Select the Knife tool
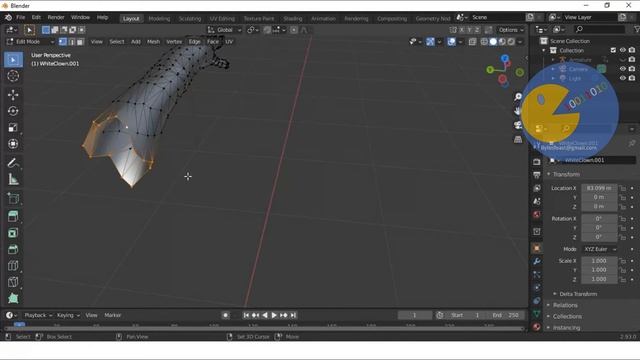 pyautogui.click(x=13, y=282)
